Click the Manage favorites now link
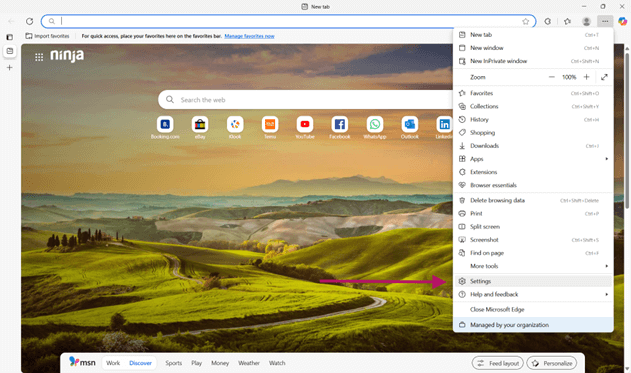The height and width of the screenshot is (373, 631). point(250,36)
